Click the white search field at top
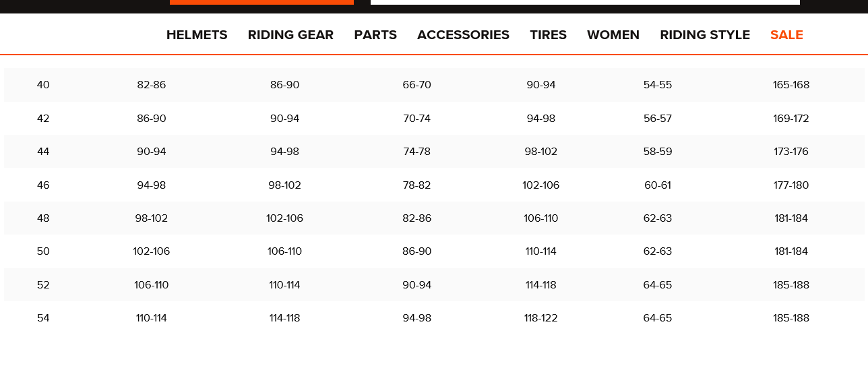868x370 pixels. click(x=585, y=2)
